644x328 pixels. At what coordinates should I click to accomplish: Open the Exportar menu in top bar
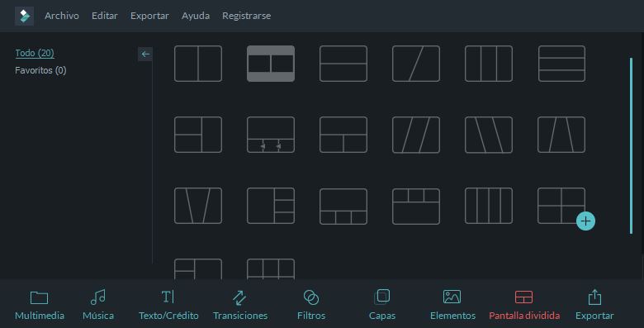149,16
